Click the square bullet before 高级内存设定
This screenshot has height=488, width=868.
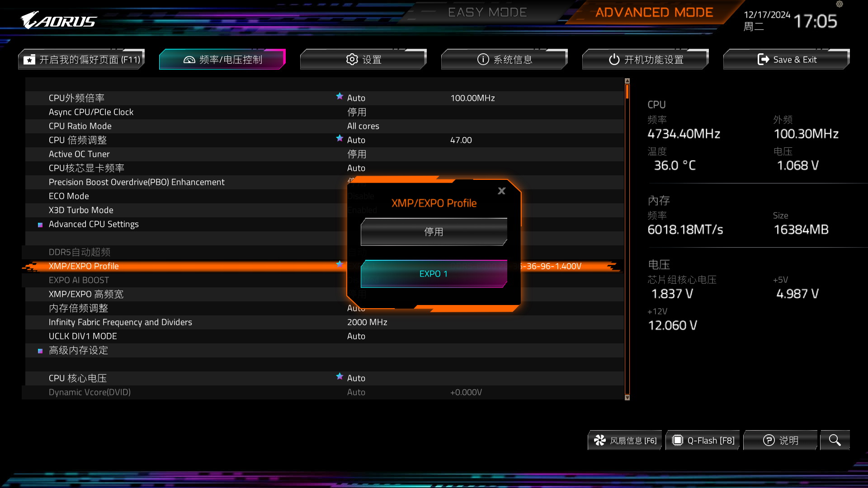[x=40, y=351]
